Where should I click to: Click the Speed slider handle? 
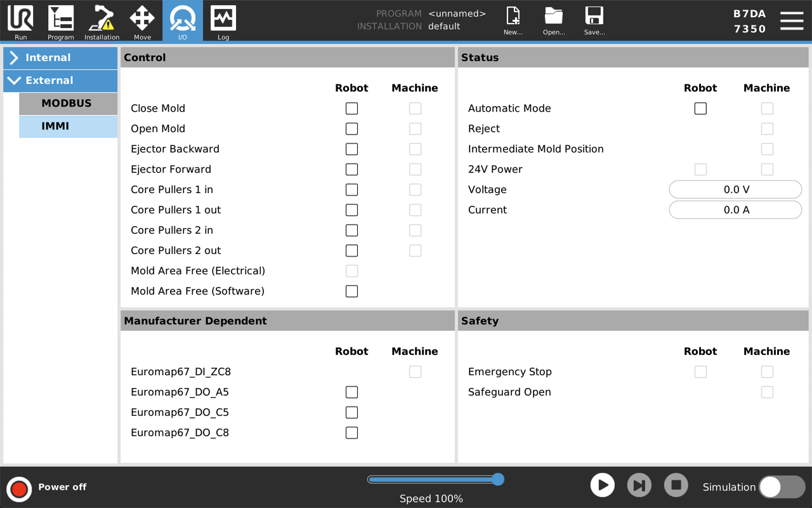[498, 479]
